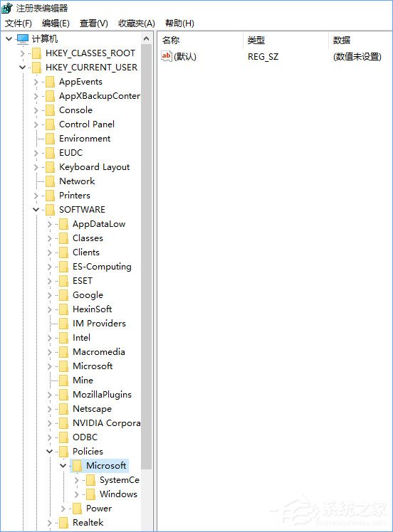The height and width of the screenshot is (532, 393).
Task: Click the Console folder icon
Action: pos(51,110)
